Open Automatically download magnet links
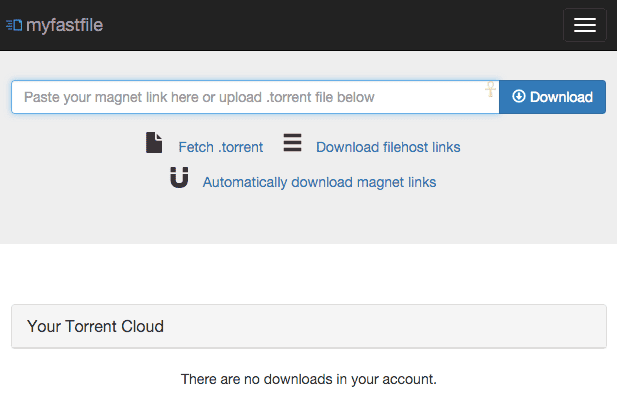Image resolution: width=617 pixels, height=407 pixels. click(319, 182)
